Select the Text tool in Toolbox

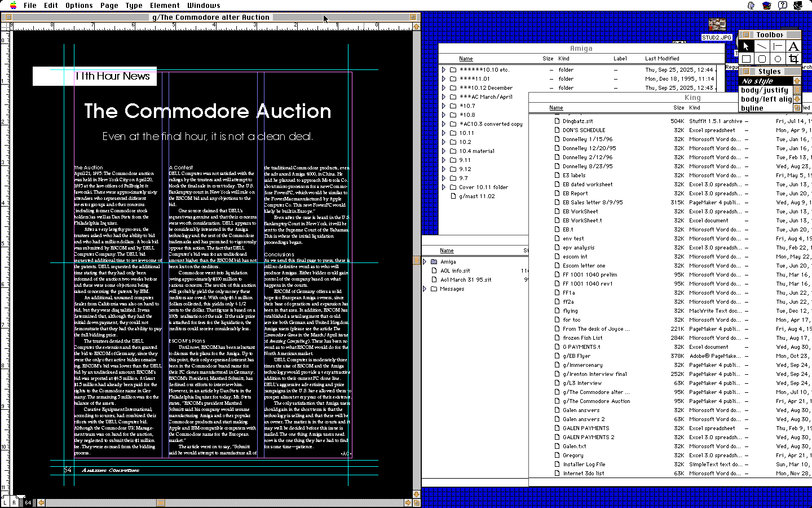(x=793, y=46)
